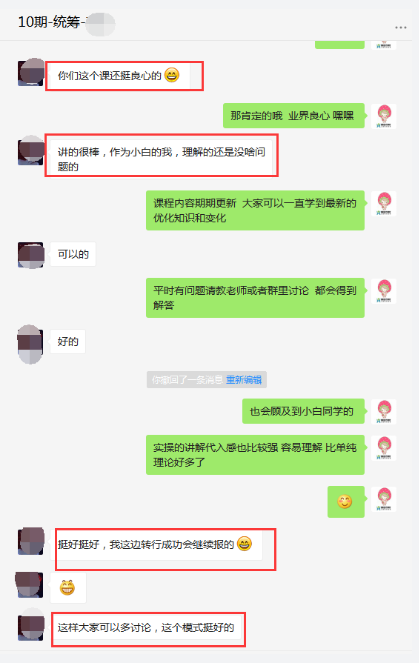Screen dimensions: 419x663
Task: Open the blurred avatar beside 可以的 message
Action: pyautogui.click(x=31, y=255)
